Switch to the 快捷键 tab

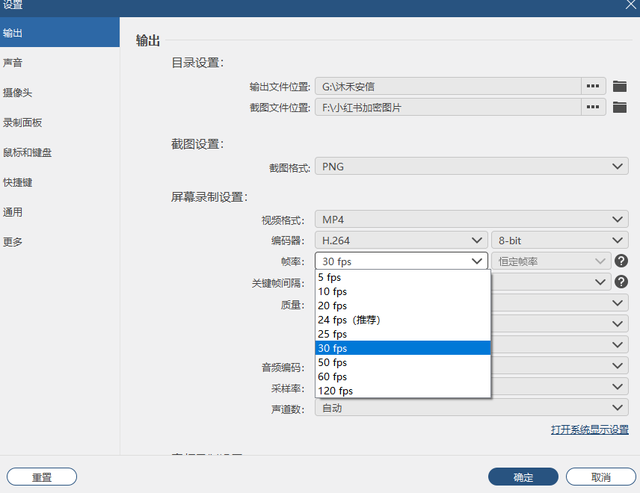point(60,182)
